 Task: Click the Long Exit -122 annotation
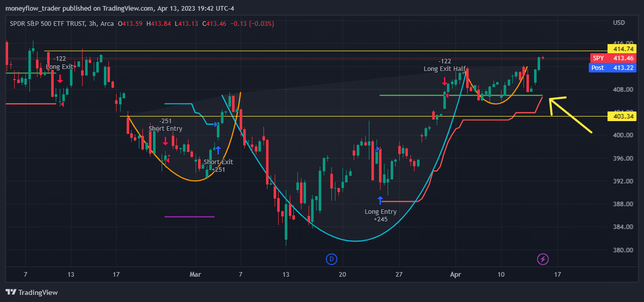coord(60,62)
